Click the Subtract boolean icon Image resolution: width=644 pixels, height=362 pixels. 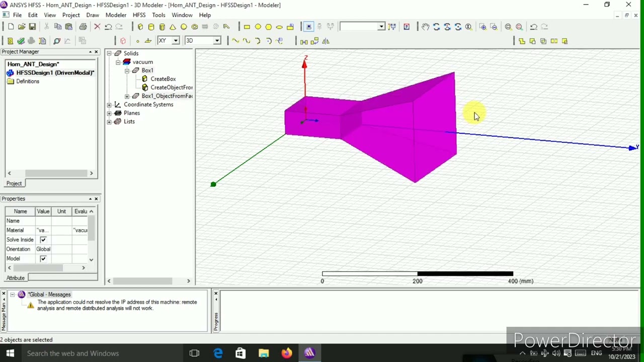click(x=532, y=41)
